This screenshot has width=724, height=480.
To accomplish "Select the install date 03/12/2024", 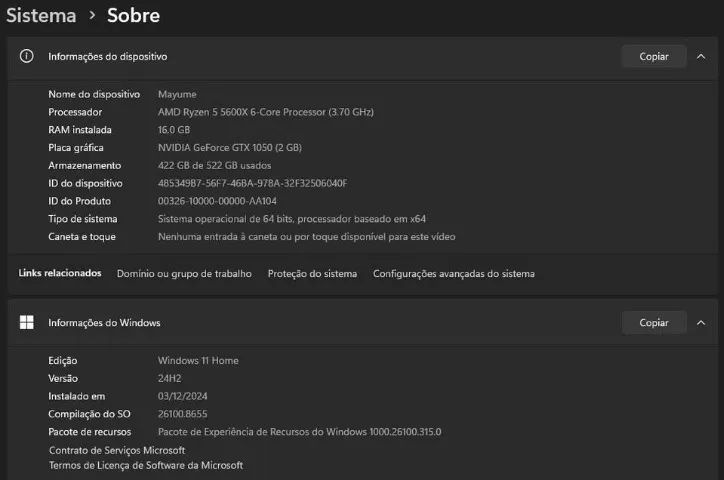I will click(x=182, y=396).
